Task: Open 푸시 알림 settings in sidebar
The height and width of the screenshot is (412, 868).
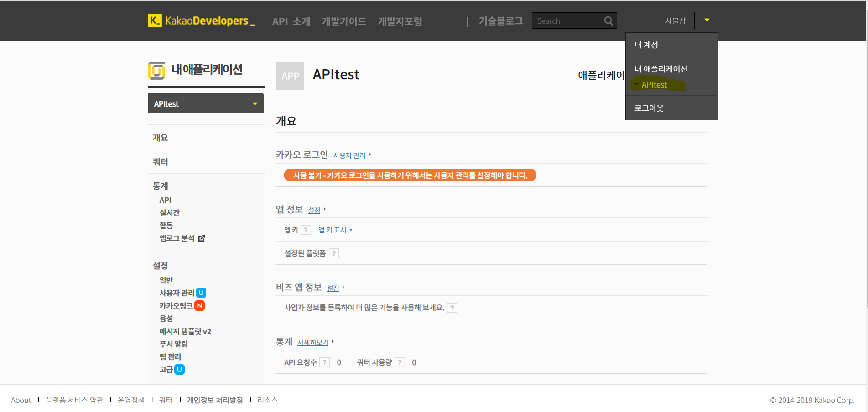Action: coord(173,344)
